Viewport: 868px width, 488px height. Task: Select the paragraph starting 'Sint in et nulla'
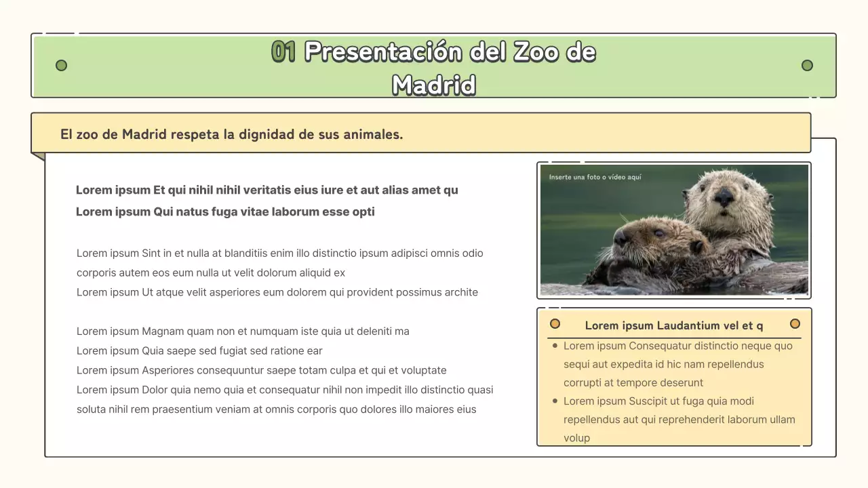tap(280, 262)
